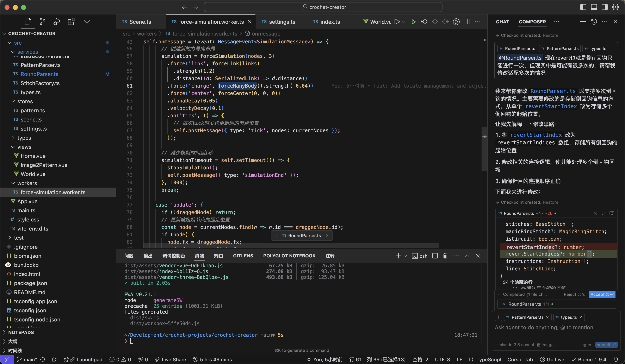The height and width of the screenshot is (364, 625).
Task: Collapse the views folder
Action: click(x=13, y=147)
